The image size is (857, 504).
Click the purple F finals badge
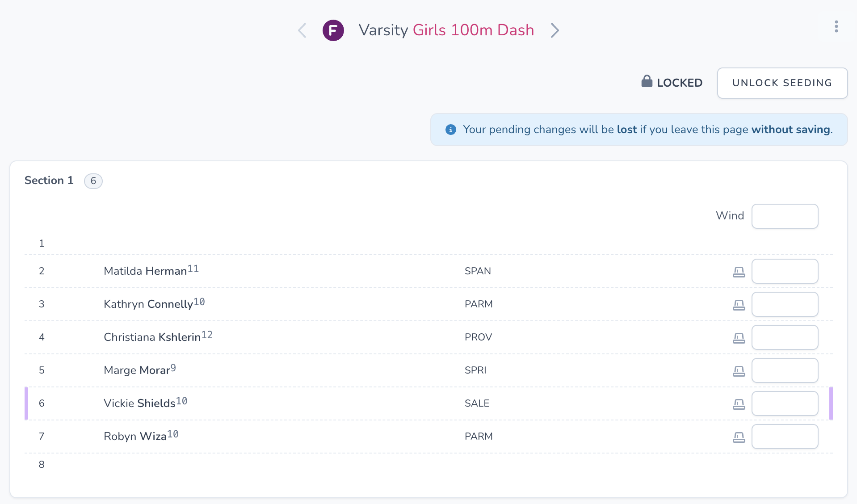pos(333,30)
